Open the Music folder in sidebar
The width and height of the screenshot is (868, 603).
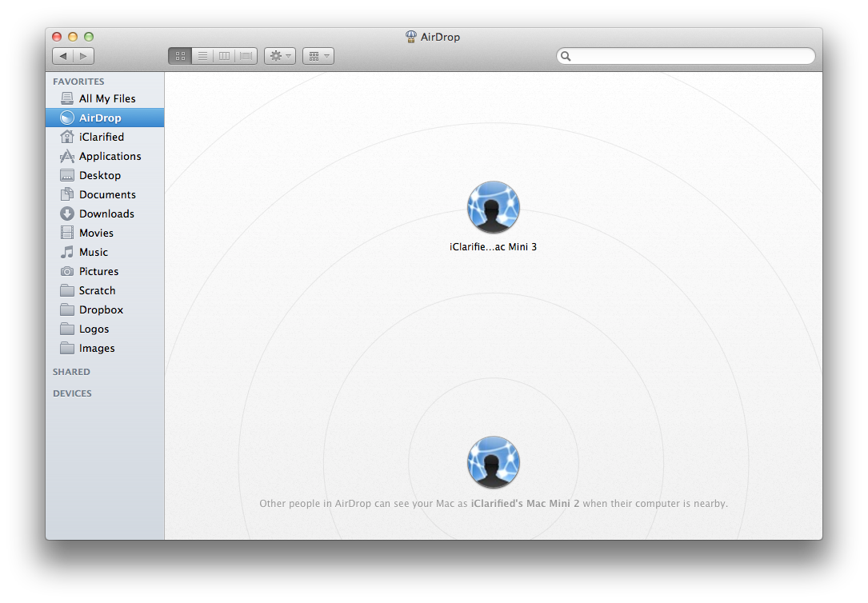click(93, 252)
